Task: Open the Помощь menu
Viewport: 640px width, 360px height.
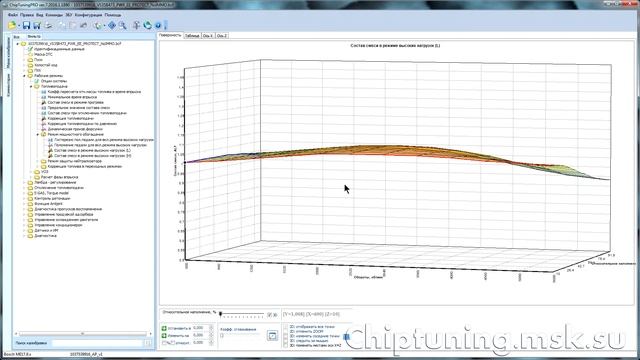Action: [x=113, y=15]
